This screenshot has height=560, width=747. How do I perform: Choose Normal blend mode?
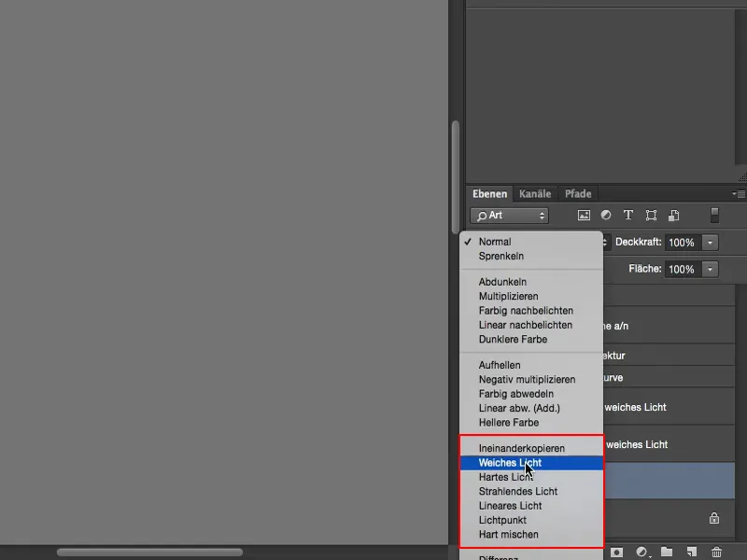pos(531,242)
